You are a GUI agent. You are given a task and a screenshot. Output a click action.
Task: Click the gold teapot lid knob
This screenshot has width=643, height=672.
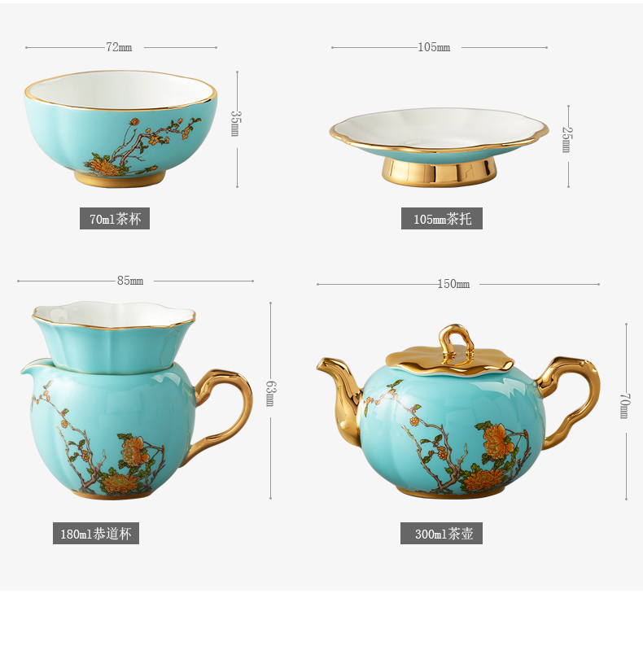point(457,343)
